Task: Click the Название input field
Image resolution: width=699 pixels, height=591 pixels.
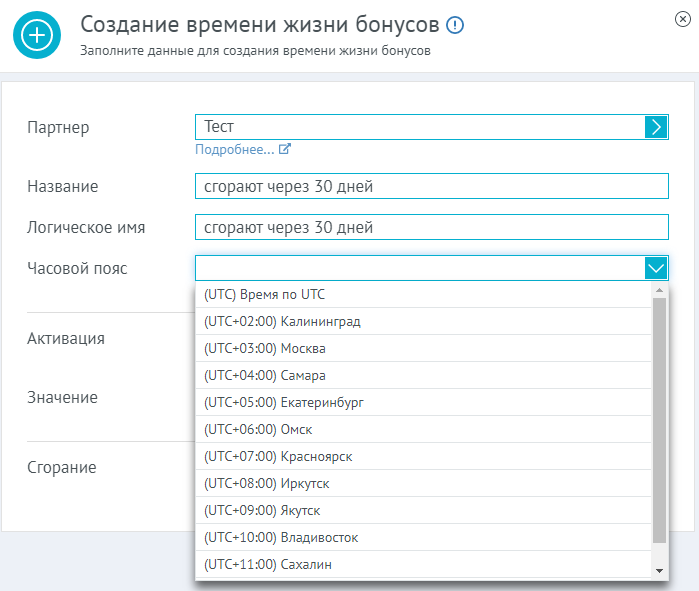Action: coord(432,186)
